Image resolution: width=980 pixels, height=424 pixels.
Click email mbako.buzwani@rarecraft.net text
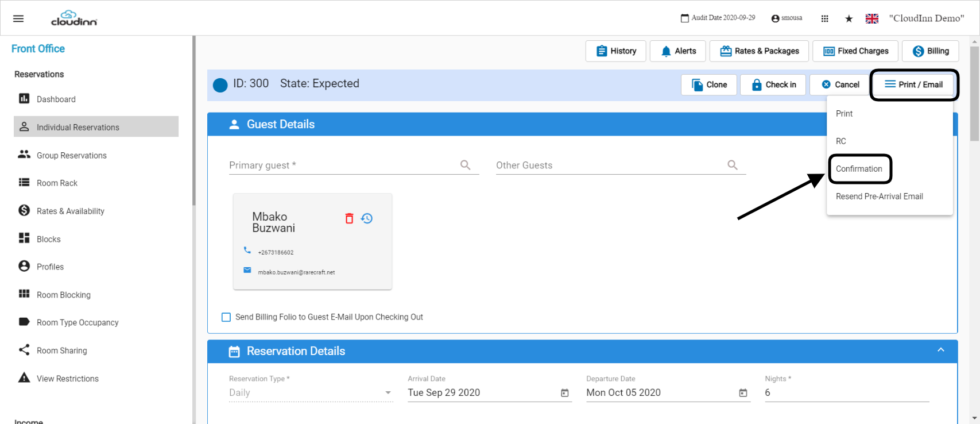(296, 272)
